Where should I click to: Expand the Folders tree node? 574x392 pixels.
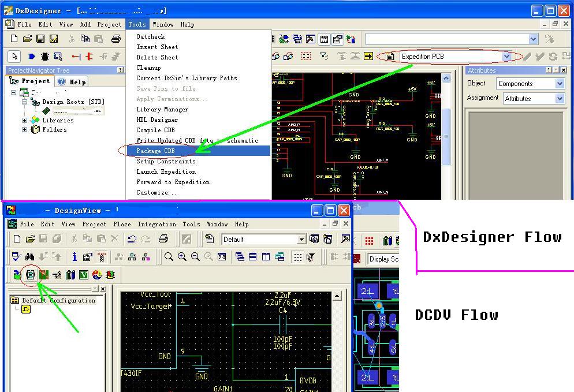click(24, 129)
